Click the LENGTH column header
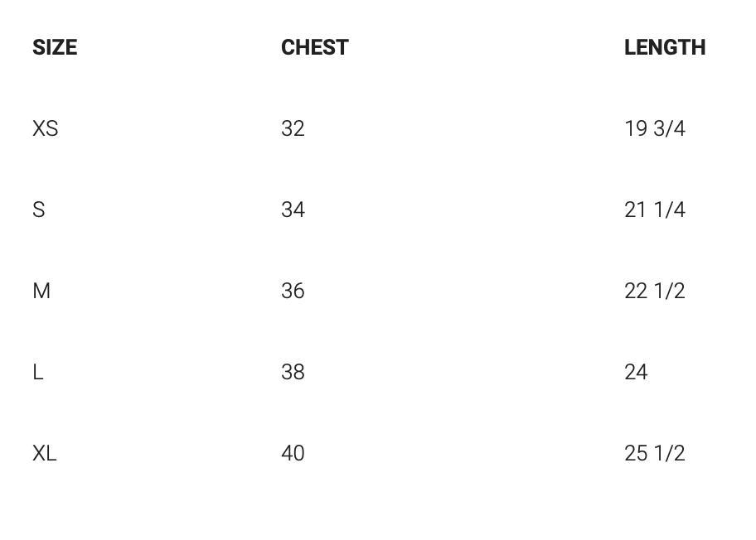756x540 pixels. point(665,48)
